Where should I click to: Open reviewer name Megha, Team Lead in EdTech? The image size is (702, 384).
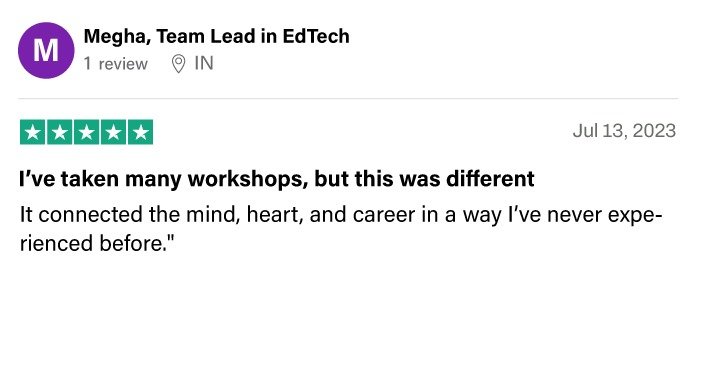[x=217, y=36]
